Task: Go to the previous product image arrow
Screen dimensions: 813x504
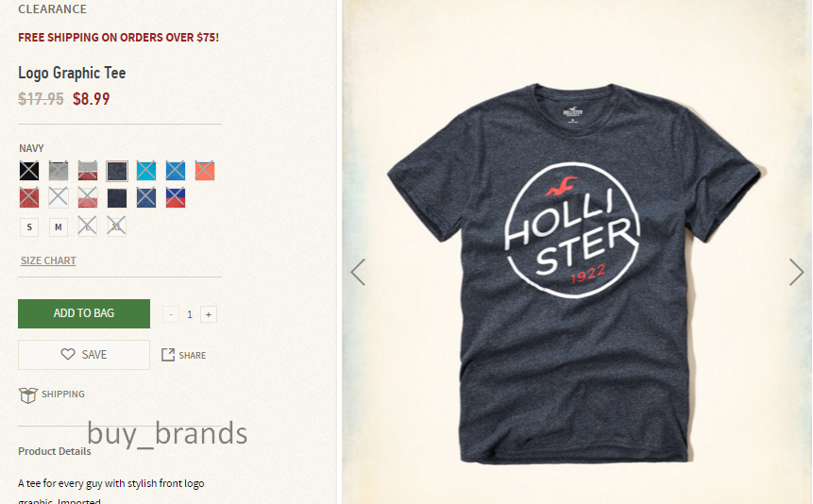Action: tap(358, 272)
